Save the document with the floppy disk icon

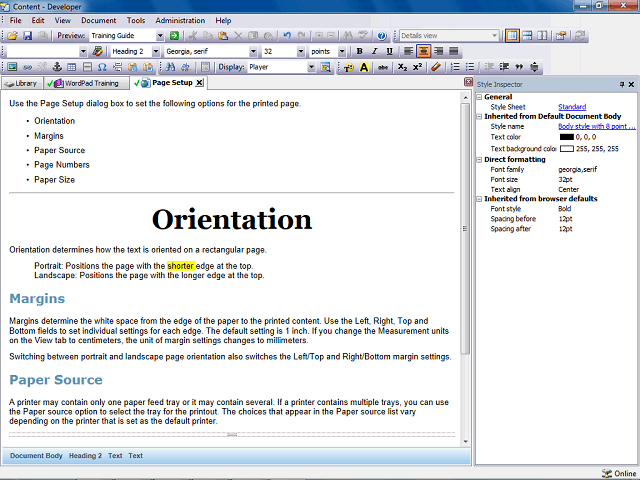point(27,36)
